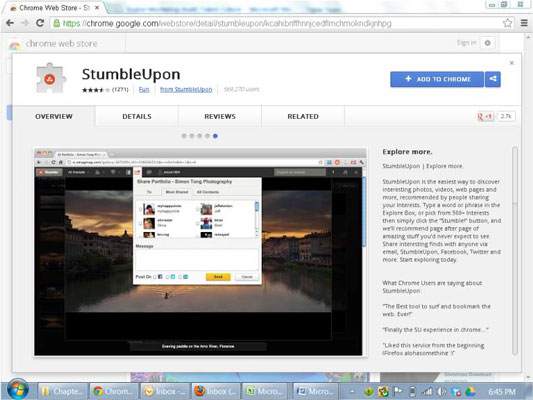Screen dimensions: 533x400
Task: Click the share button beside ADD TO CHROME
Action: pos(493,79)
